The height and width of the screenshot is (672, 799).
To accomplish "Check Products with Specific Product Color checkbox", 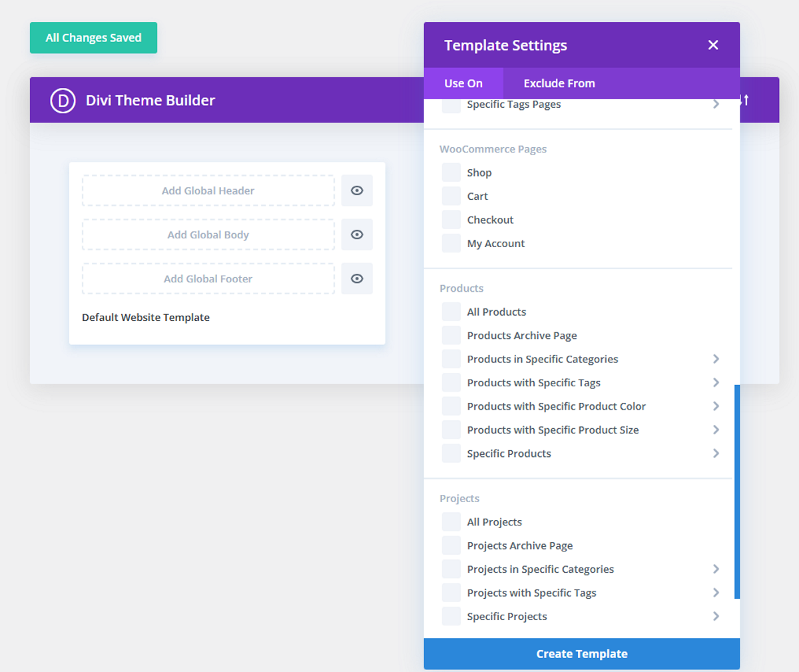I will coord(451,406).
